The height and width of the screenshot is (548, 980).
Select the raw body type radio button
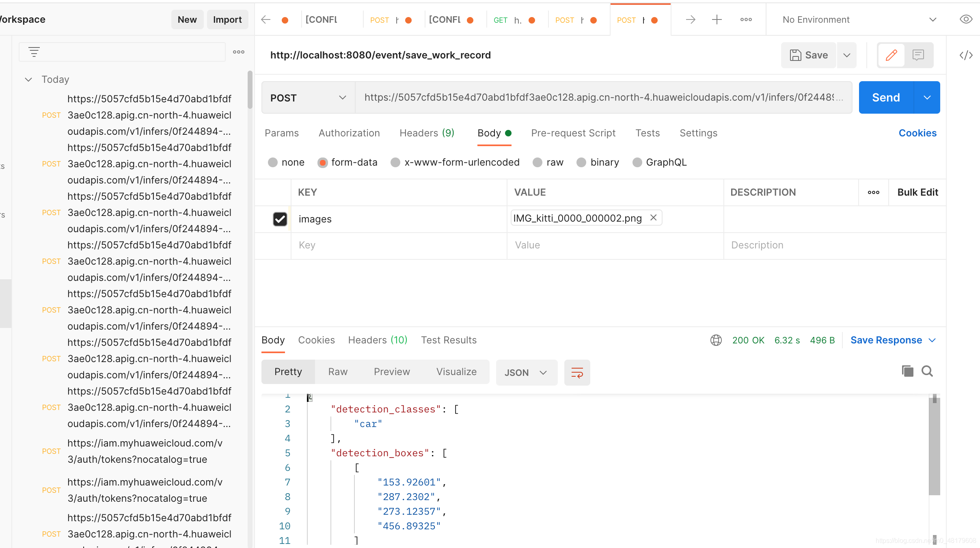click(x=537, y=162)
